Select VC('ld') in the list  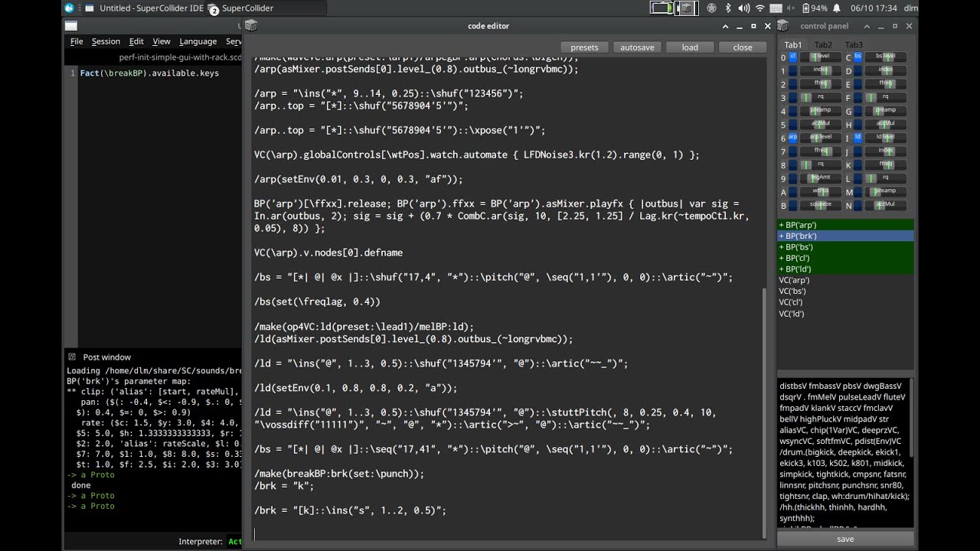pyautogui.click(x=845, y=314)
